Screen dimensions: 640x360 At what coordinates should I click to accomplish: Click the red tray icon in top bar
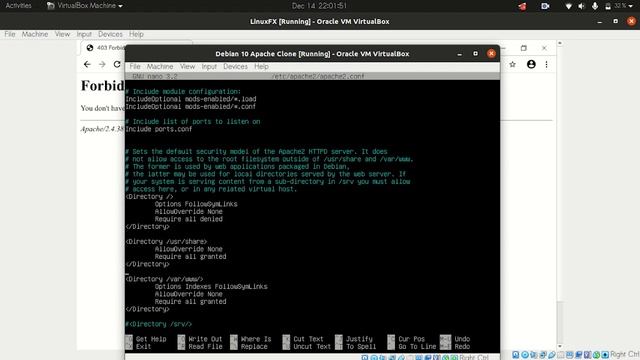coord(522,6)
